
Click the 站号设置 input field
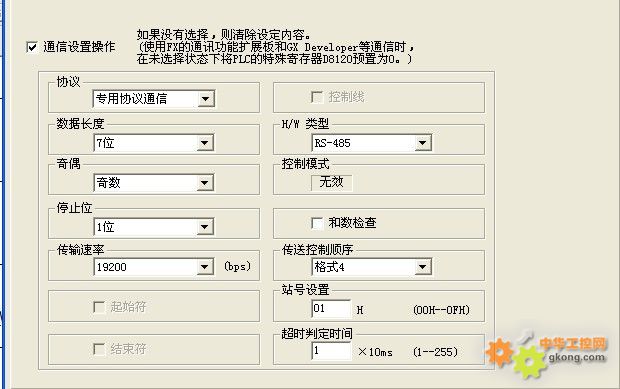[331, 308]
